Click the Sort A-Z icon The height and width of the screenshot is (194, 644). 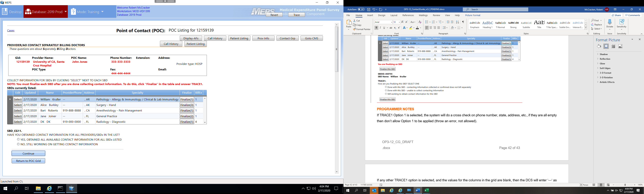click(457, 22)
